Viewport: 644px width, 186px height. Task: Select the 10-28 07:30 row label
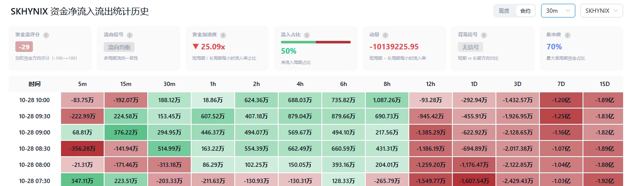point(35,181)
